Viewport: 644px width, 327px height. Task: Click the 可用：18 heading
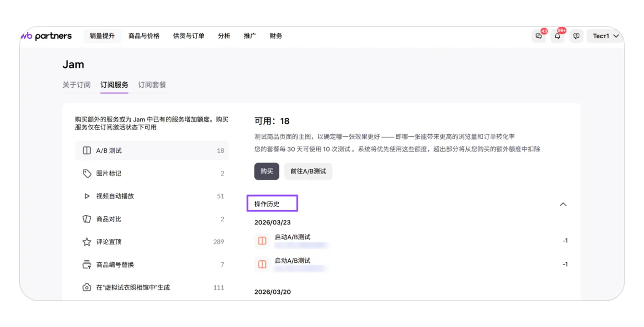[x=272, y=121]
